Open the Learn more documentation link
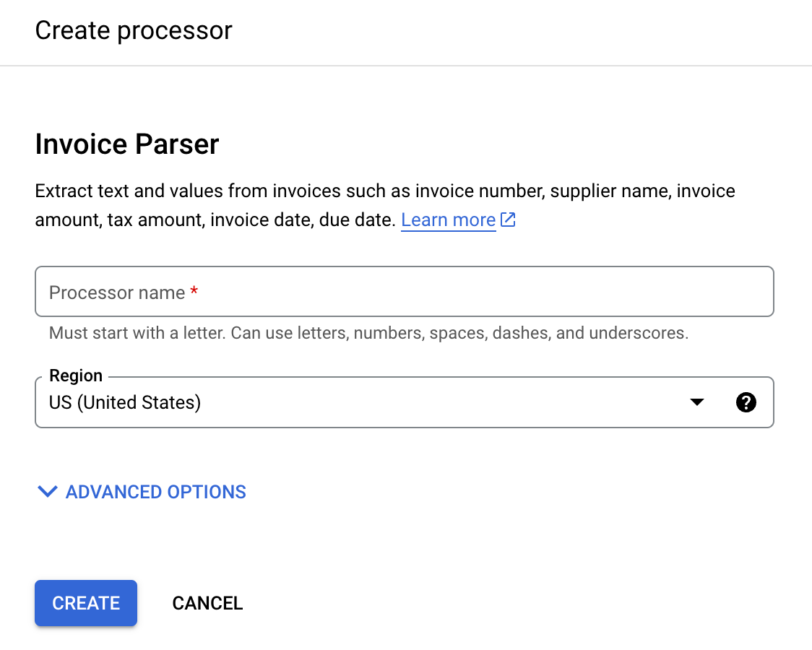The height and width of the screenshot is (650, 812). tap(448, 220)
